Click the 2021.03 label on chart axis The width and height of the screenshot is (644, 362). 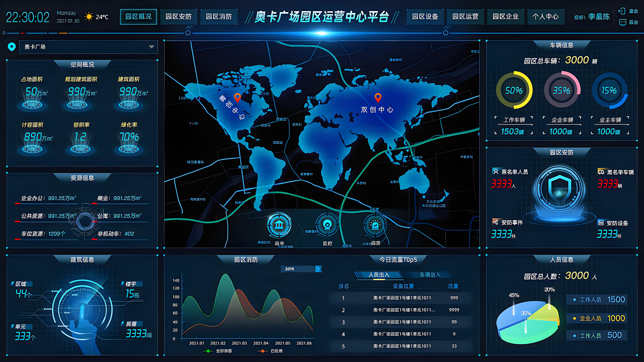(239, 343)
